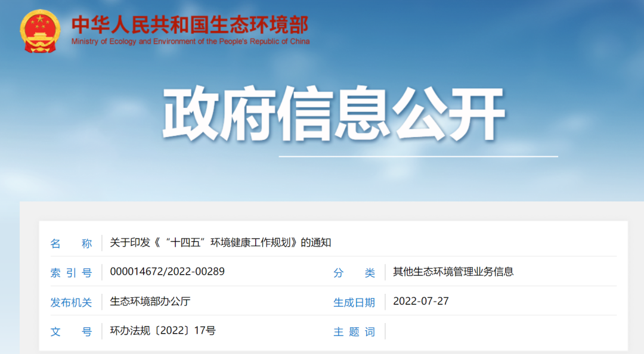Viewport: 644px width, 354px height.
Task: Click the 名称 field label
Action: click(x=71, y=243)
